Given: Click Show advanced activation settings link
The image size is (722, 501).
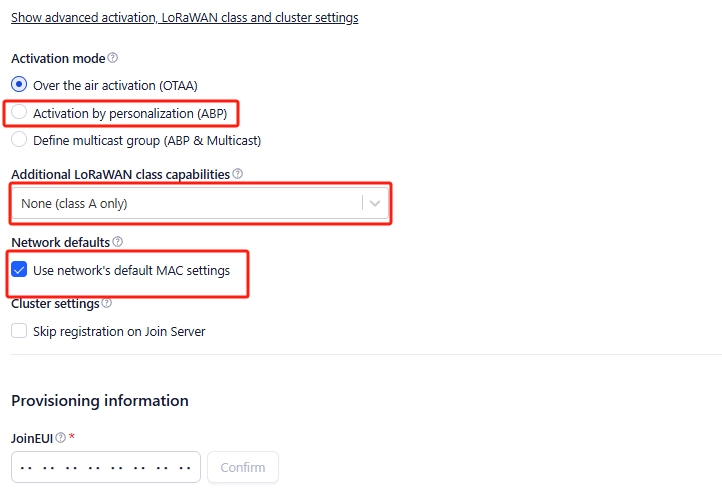Looking at the screenshot, I should coord(184,17).
